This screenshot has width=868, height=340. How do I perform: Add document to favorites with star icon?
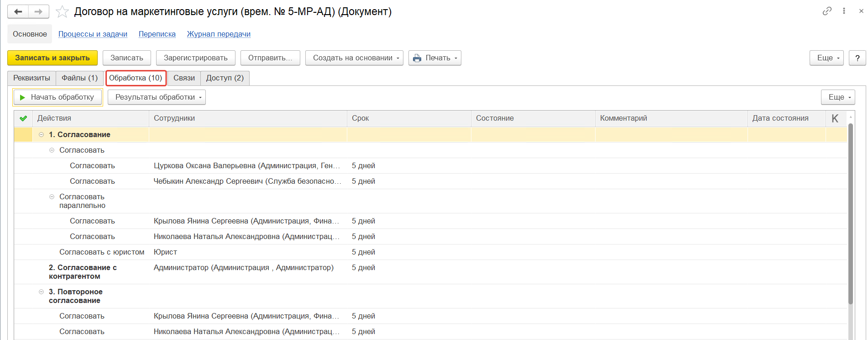coord(62,12)
